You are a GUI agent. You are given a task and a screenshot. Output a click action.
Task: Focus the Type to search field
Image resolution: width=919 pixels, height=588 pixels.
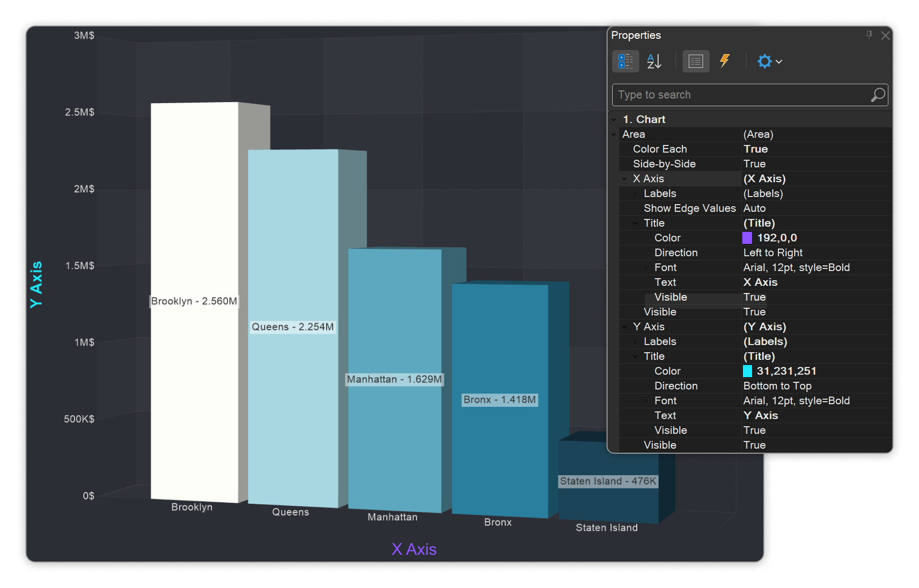(749, 95)
